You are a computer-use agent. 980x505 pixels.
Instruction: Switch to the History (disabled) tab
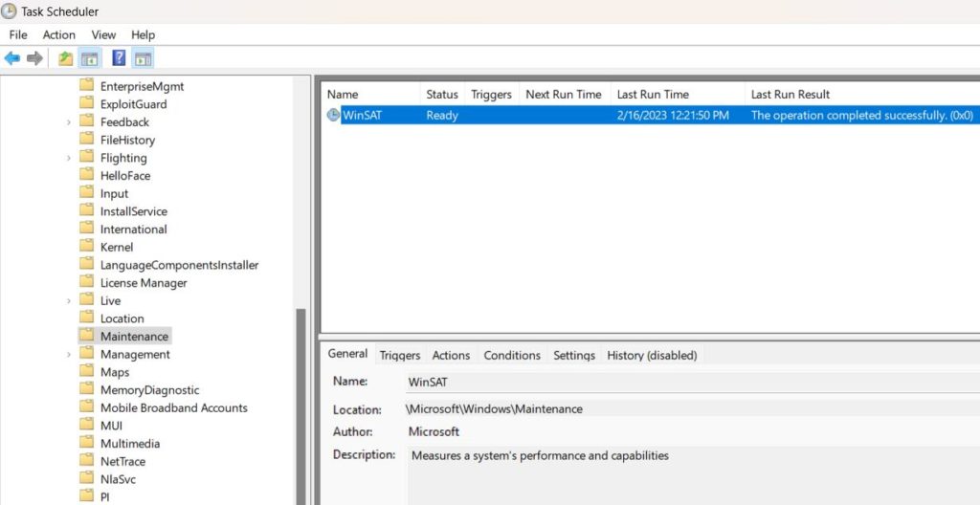coord(652,355)
